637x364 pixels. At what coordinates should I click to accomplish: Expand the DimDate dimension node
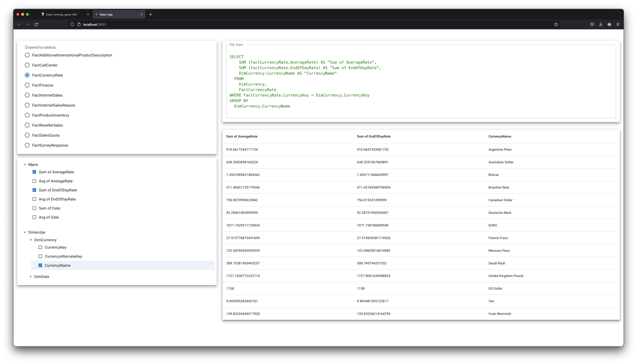click(31, 277)
